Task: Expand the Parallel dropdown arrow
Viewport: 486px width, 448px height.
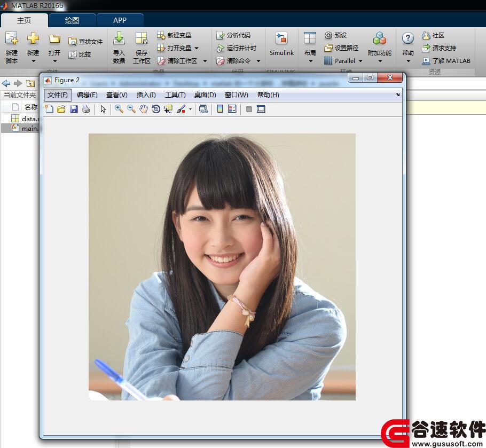Action: click(x=360, y=61)
